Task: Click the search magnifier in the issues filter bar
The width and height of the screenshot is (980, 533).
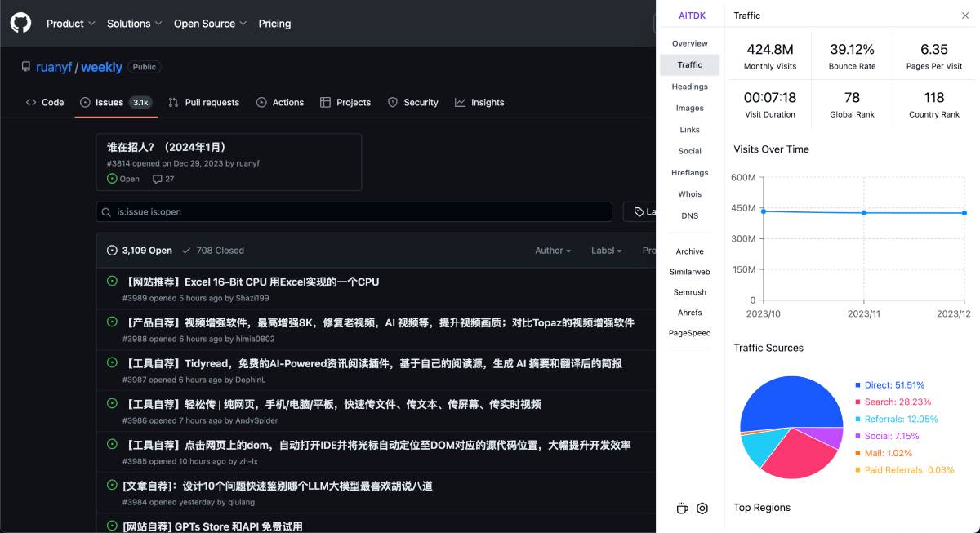Action: (x=106, y=211)
